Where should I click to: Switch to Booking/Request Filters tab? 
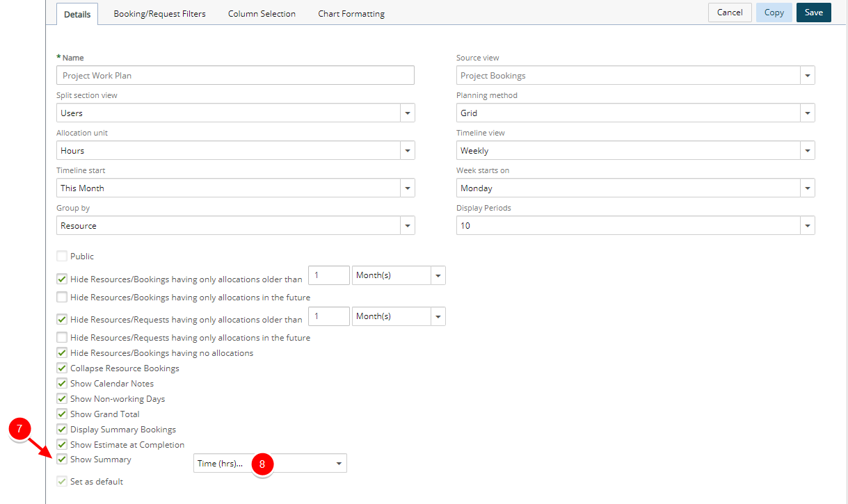coord(159,14)
